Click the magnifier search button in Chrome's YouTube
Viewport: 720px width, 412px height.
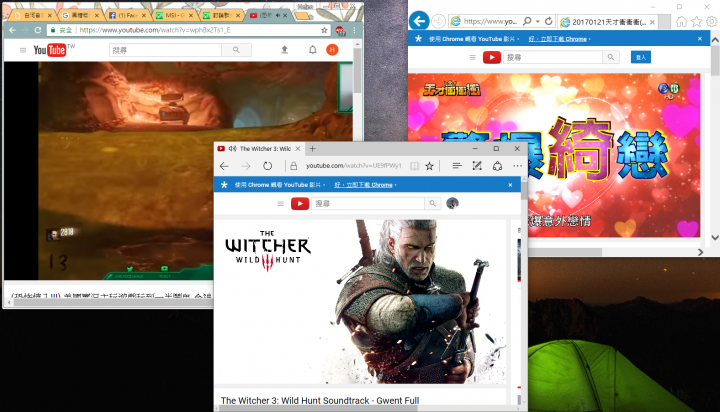(236, 50)
